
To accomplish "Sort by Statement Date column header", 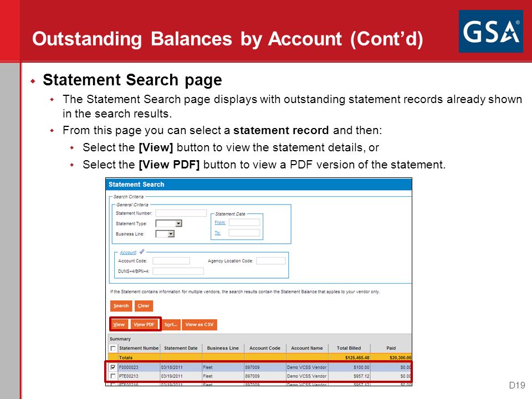I will tap(181, 348).
